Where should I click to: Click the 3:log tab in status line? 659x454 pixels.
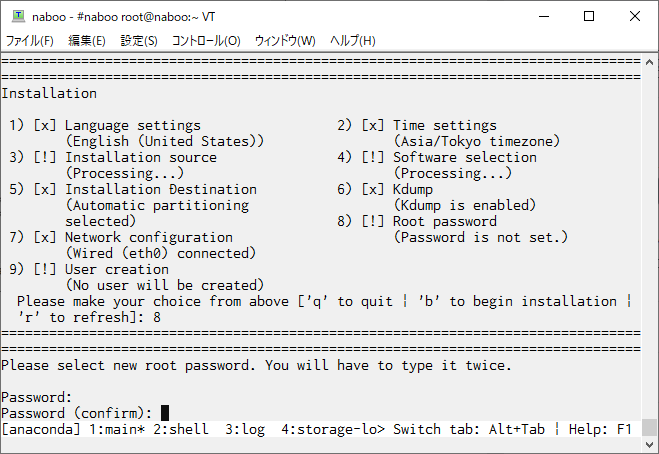coord(245,429)
